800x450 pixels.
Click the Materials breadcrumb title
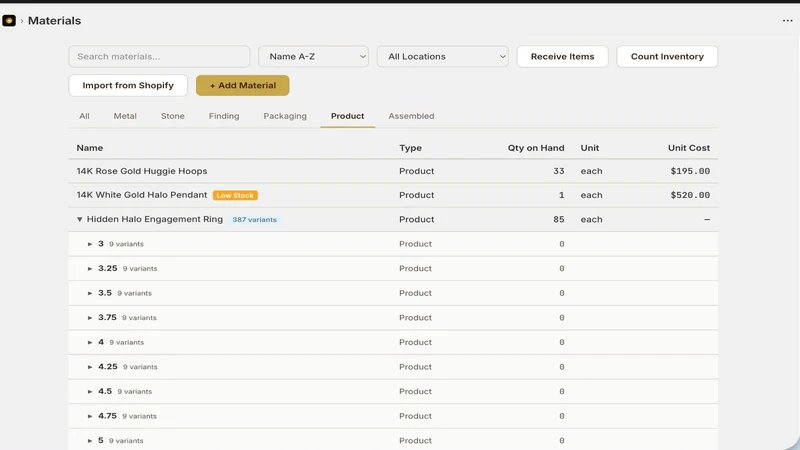(x=55, y=20)
